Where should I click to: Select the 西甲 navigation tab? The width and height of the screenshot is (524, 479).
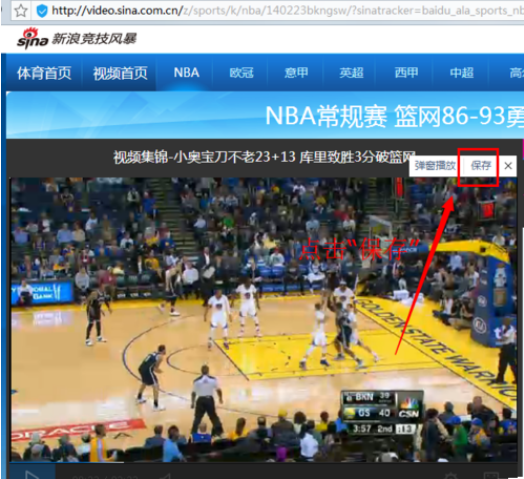(x=406, y=73)
